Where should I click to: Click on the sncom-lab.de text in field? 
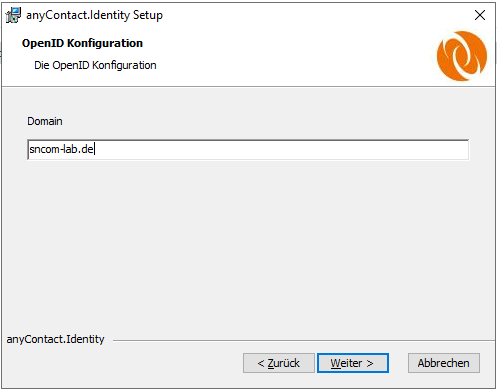[x=61, y=149]
